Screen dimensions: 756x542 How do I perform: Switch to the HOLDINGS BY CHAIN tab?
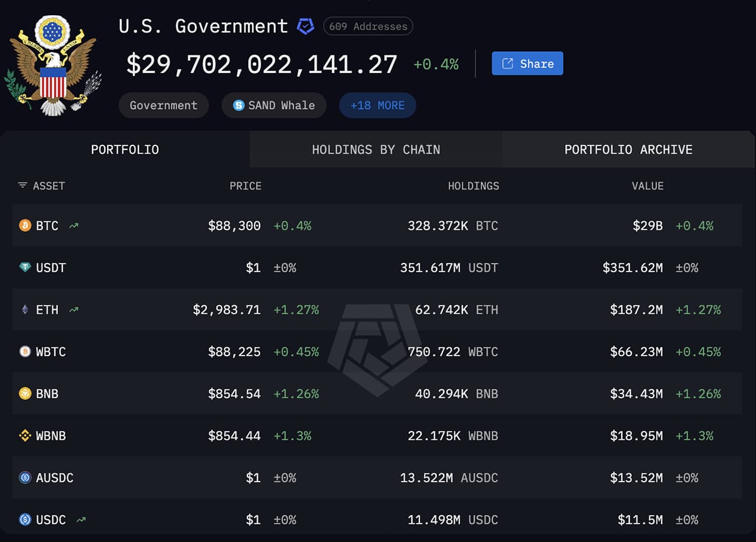pyautogui.click(x=376, y=149)
